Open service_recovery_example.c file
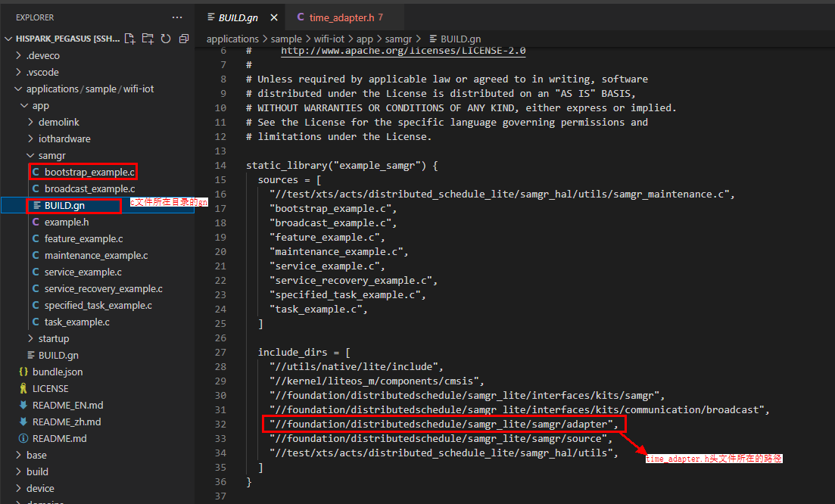The image size is (835, 504). 103,288
